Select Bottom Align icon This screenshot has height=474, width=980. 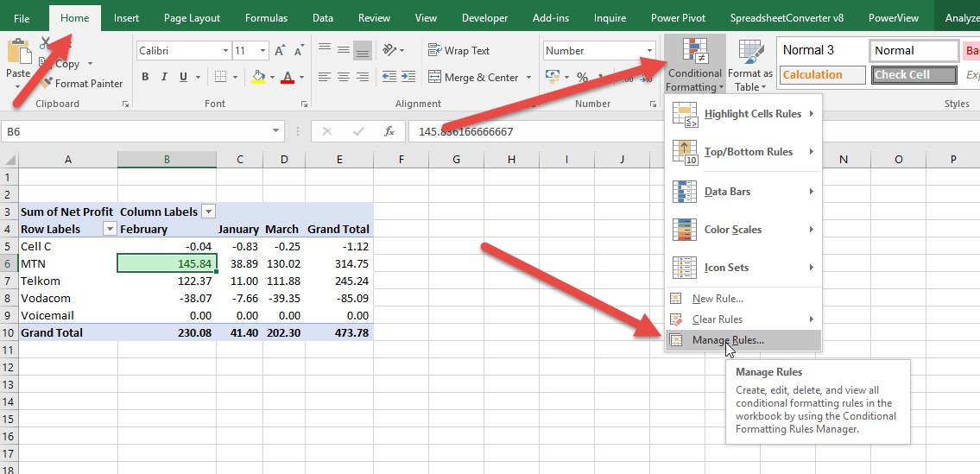tap(363, 51)
